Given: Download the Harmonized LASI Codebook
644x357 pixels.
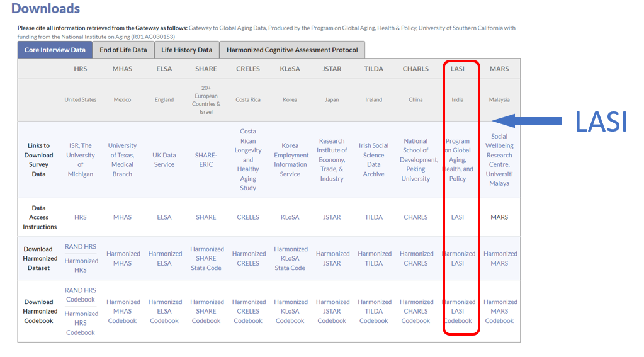Looking at the screenshot, I should 458,312.
